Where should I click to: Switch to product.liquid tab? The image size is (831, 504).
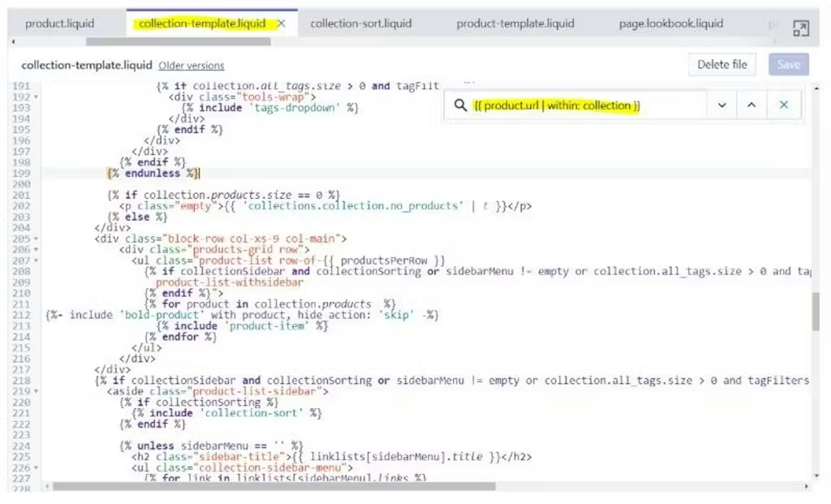coord(60,24)
